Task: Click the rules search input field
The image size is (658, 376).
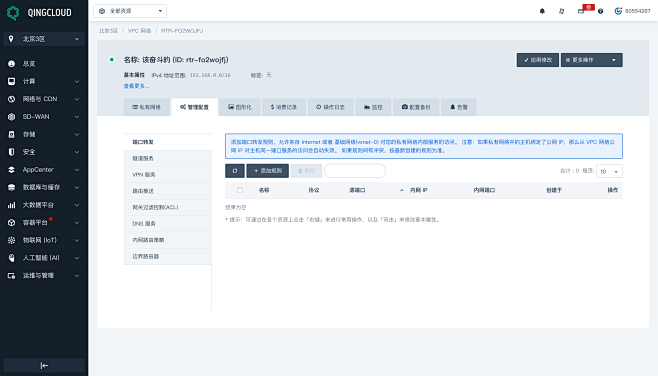Action: (x=355, y=171)
